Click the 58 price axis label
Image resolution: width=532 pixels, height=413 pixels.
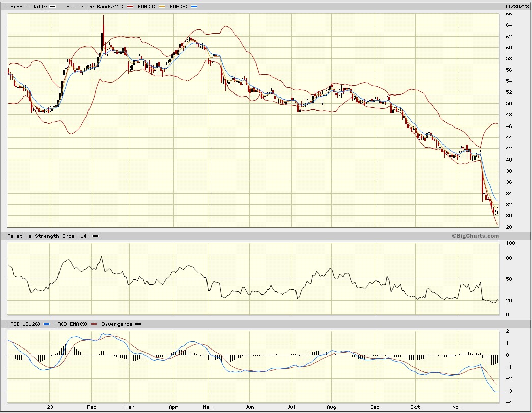coord(509,58)
